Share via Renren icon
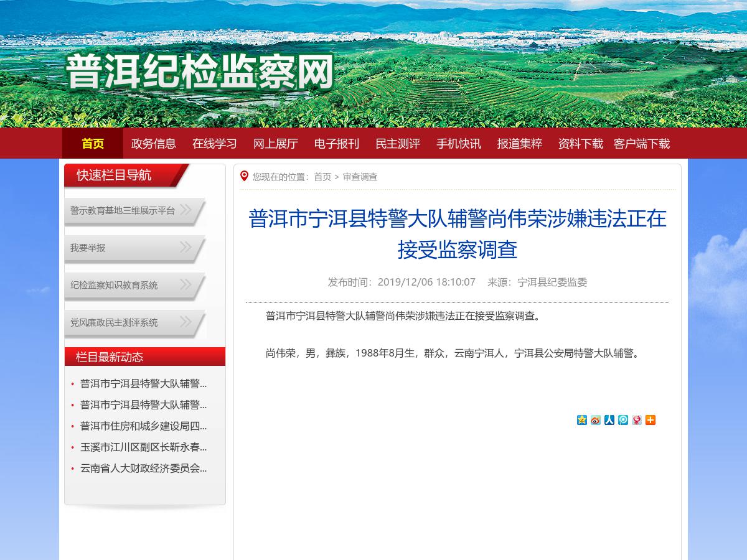 [609, 420]
